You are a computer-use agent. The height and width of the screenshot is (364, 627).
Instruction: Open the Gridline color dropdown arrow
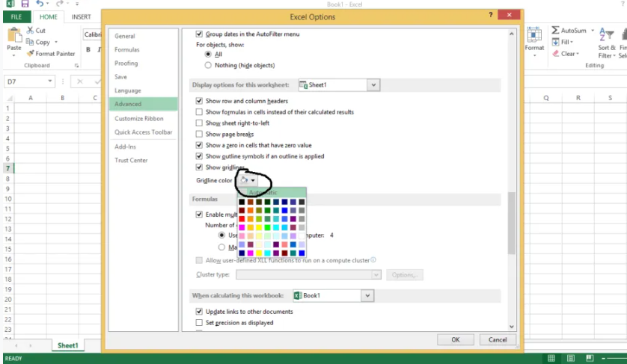pyautogui.click(x=254, y=180)
